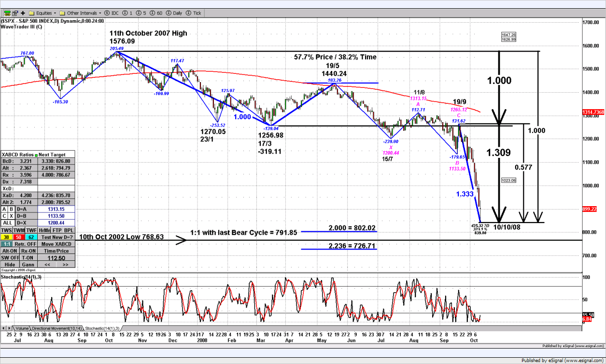Click the TWS button
The image size is (606, 364).
coord(6,230)
